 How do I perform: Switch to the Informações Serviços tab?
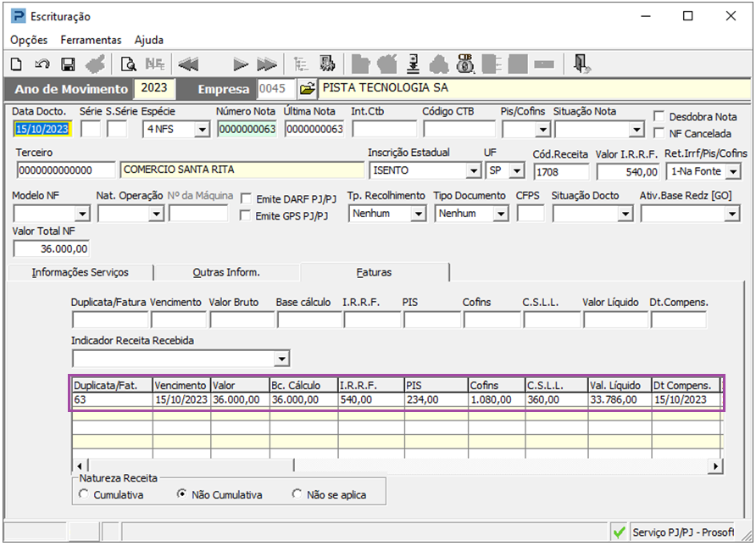coord(80,272)
